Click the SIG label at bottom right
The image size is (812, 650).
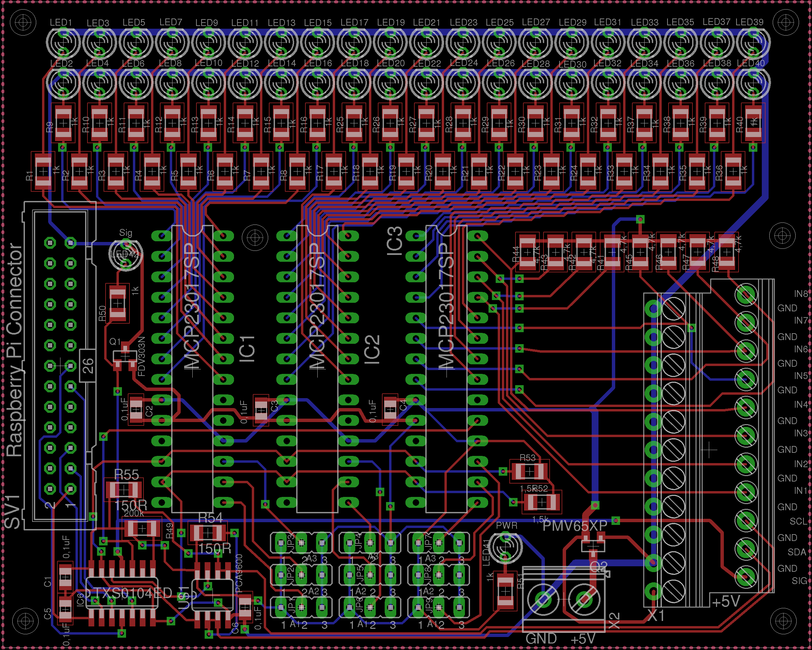799,581
